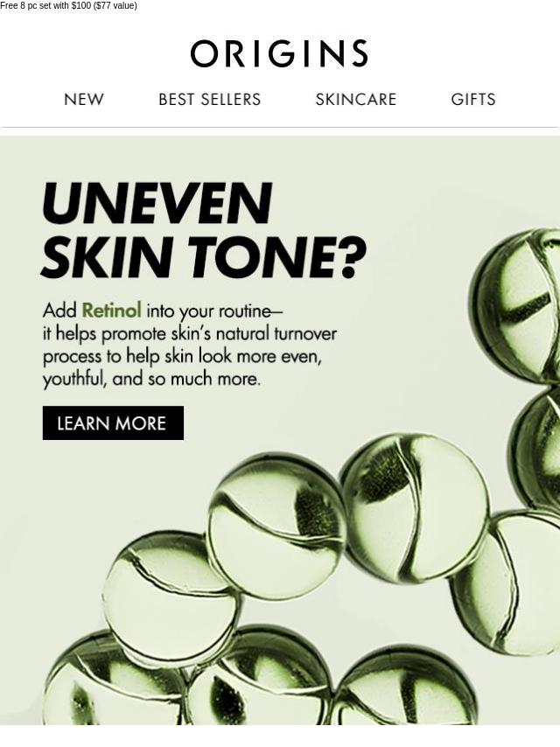Open the NEW navigation link
This screenshot has height=747, width=560.
coord(84,99)
